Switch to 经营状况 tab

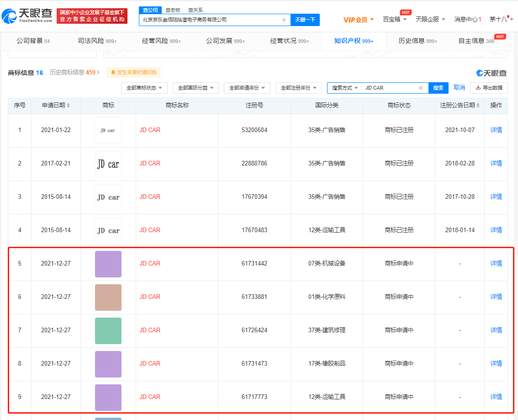point(290,41)
